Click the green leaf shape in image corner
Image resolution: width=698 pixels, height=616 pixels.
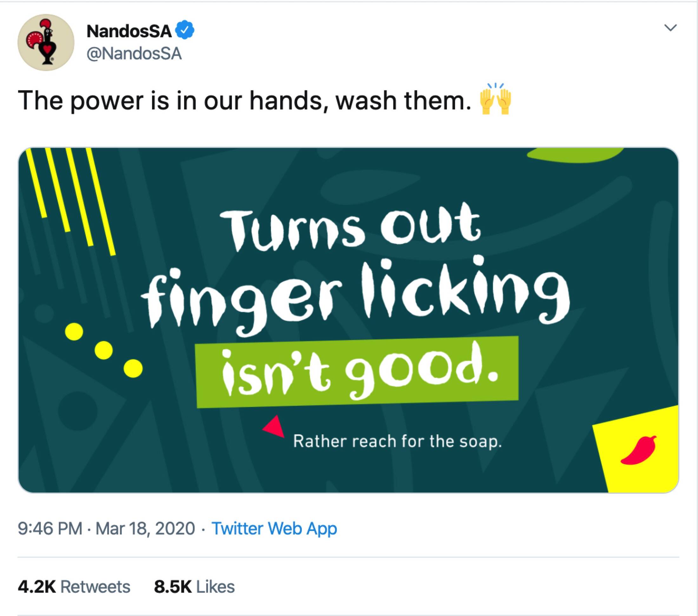574,155
